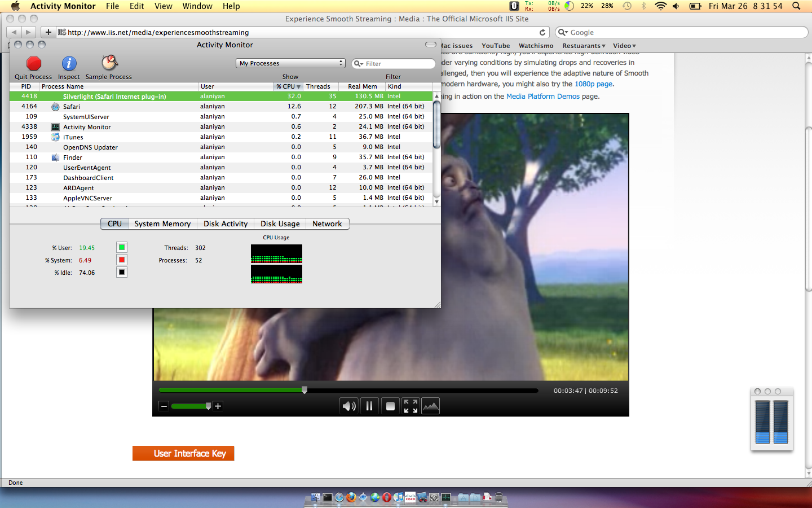Select the Silverlight (Safari Internet plug-in) process row
The width and height of the screenshot is (812, 508).
[x=221, y=97]
